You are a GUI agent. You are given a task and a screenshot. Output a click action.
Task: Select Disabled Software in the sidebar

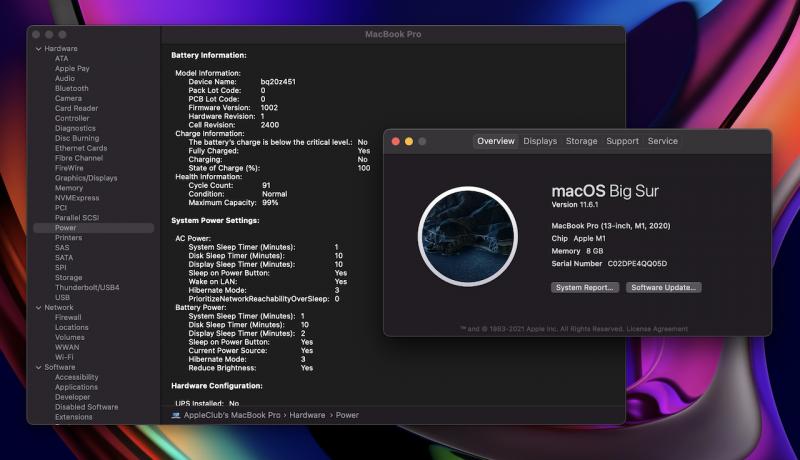click(86, 407)
